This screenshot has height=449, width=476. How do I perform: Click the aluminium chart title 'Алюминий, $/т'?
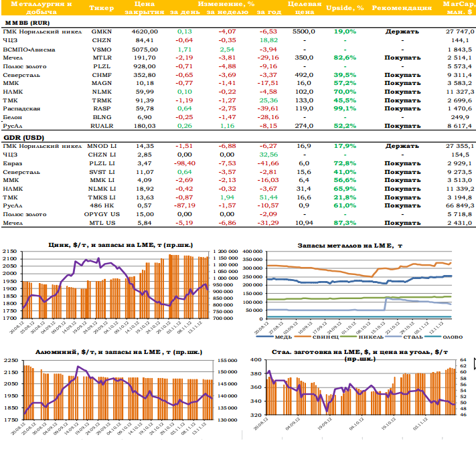point(65,352)
